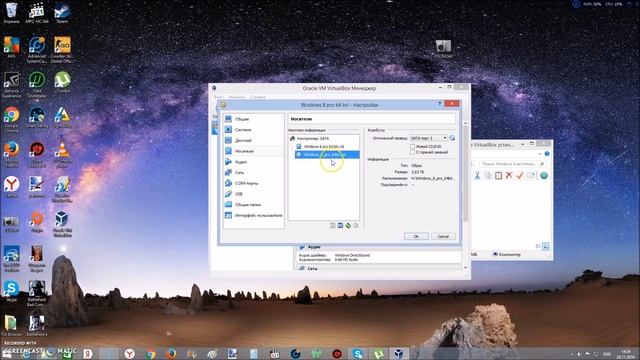Image resolution: width=640 pixels, height=360 pixels.
Task: Click the globe icon in the Explorer toolbar
Action: coord(544,176)
